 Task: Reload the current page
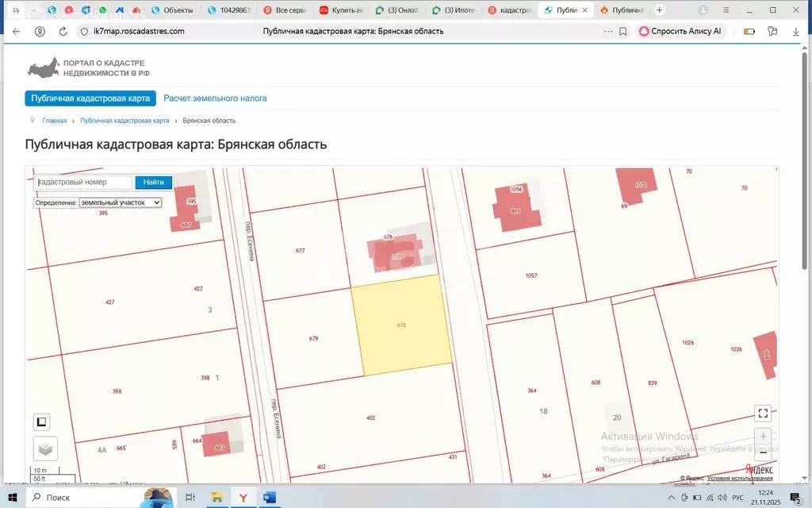(x=62, y=31)
